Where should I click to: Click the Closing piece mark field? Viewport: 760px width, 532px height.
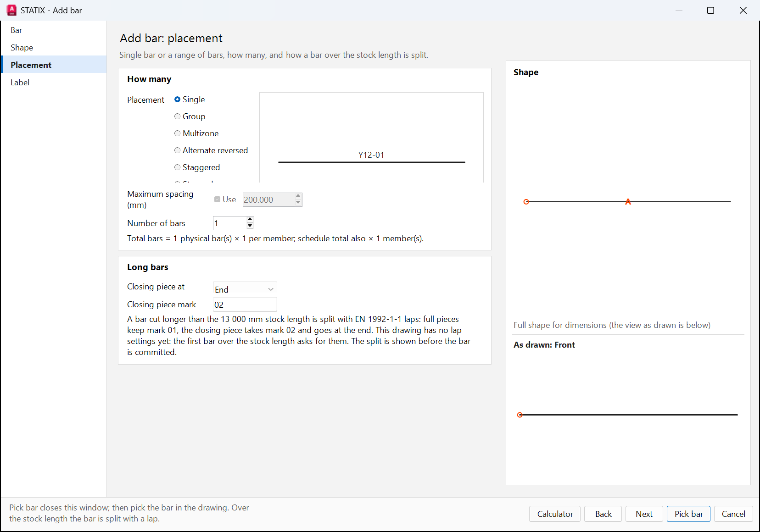coord(245,305)
